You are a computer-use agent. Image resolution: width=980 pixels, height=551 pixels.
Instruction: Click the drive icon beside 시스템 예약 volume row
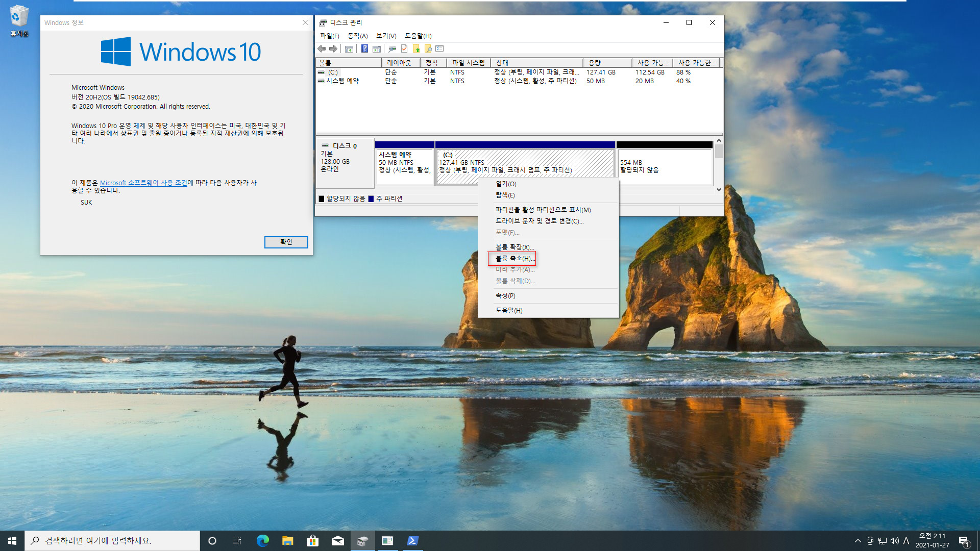[x=321, y=81]
